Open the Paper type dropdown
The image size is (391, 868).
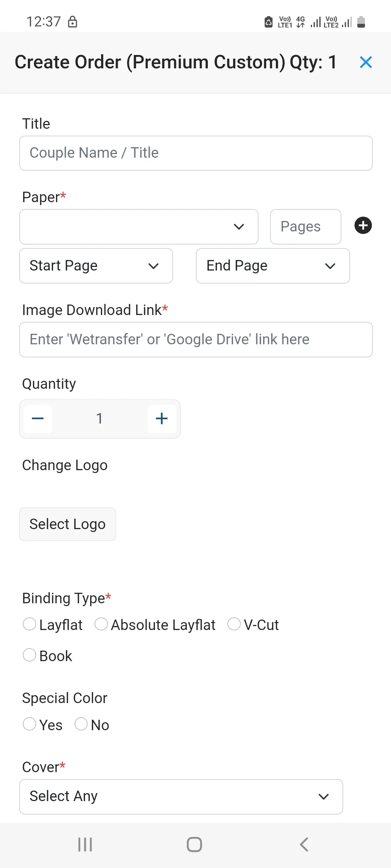pos(139,227)
